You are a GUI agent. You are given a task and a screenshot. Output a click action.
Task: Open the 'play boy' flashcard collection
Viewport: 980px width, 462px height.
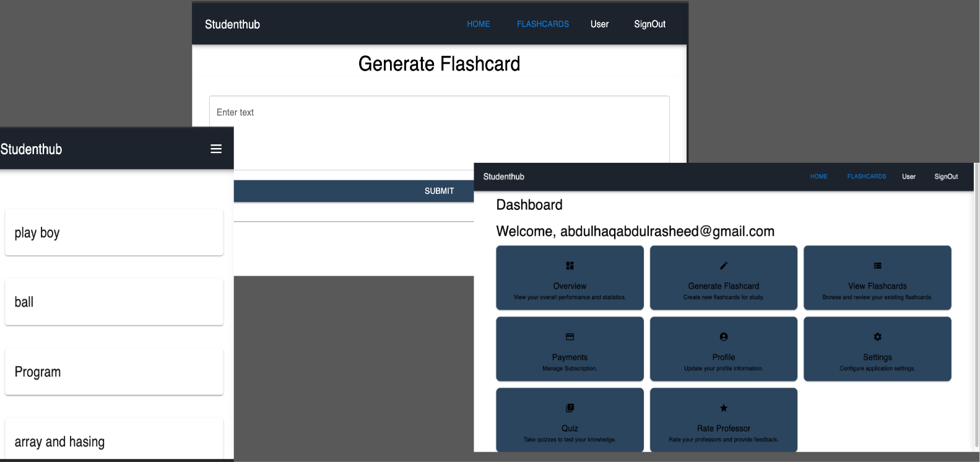(114, 232)
